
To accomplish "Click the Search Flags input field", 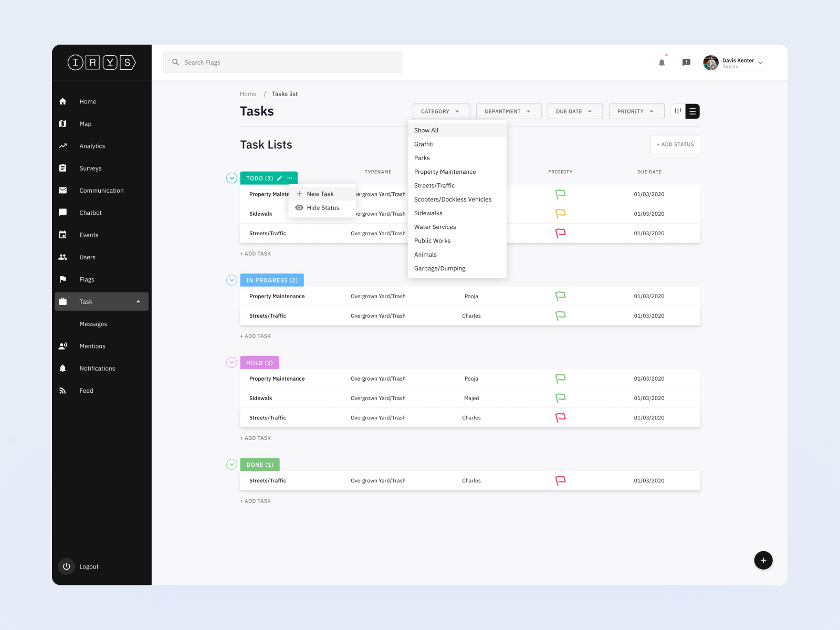I will (x=283, y=62).
